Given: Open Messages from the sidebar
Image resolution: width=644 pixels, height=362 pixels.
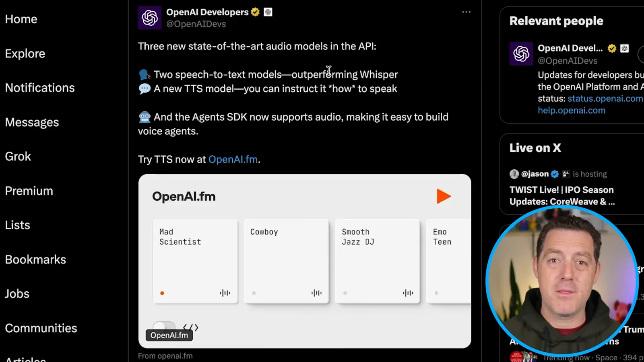Looking at the screenshot, I should point(32,122).
